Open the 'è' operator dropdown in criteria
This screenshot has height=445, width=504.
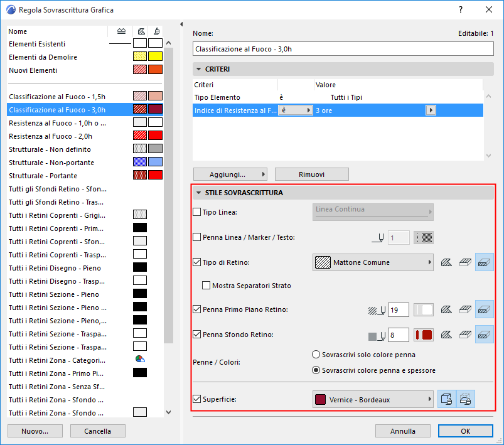click(x=296, y=110)
